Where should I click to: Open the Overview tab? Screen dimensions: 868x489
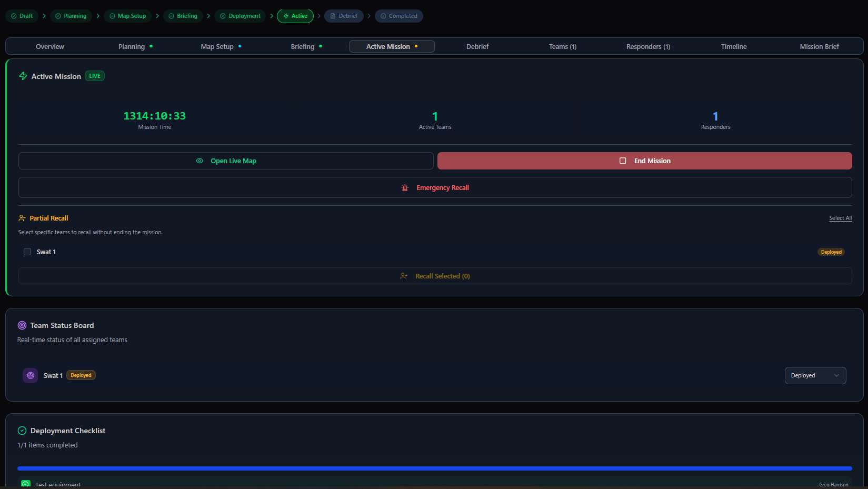click(x=50, y=46)
